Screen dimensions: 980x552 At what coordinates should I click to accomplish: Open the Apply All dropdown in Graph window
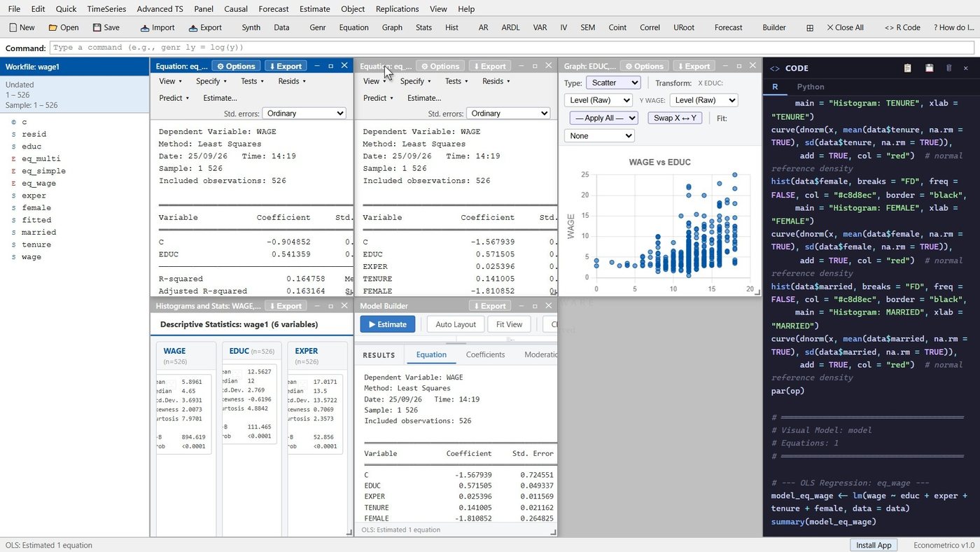pyautogui.click(x=603, y=118)
